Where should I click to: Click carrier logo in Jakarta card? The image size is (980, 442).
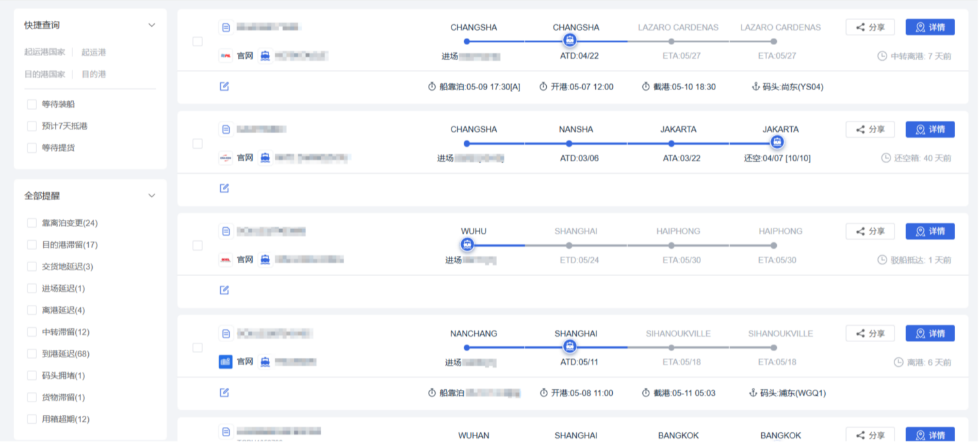[x=225, y=158]
